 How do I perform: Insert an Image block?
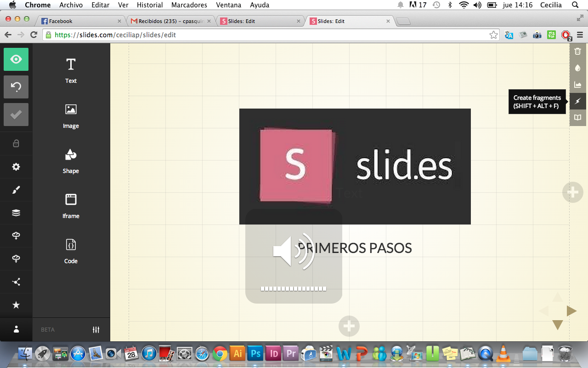[x=71, y=115]
